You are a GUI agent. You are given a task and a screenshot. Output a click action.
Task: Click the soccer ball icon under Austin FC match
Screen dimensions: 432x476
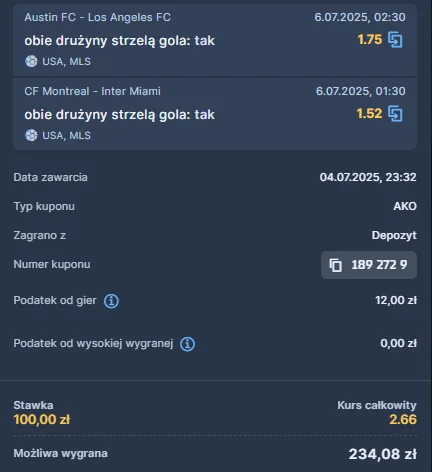click(x=31, y=61)
